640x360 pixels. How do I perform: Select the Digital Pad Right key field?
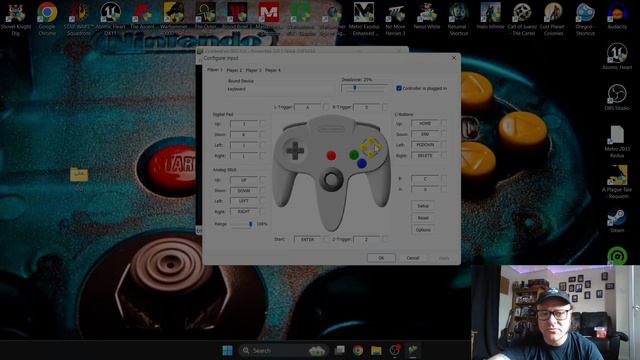(244, 156)
